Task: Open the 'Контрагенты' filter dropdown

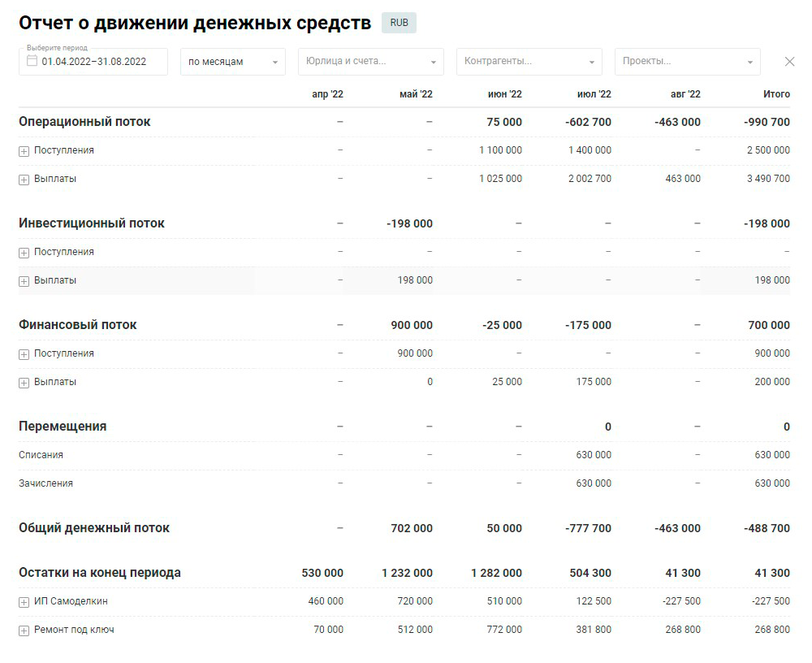Action: point(529,62)
